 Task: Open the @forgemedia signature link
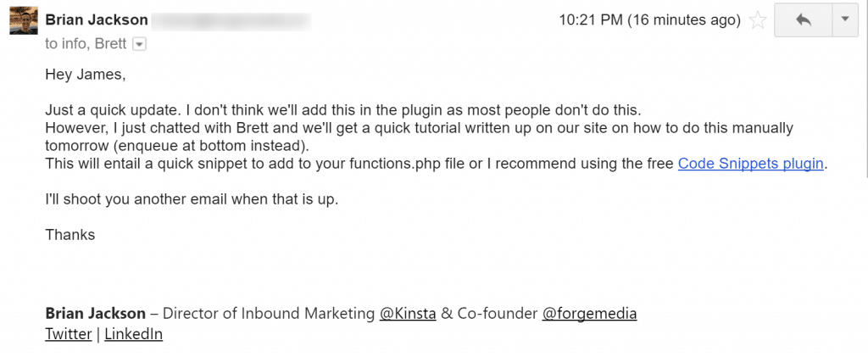pyautogui.click(x=589, y=314)
